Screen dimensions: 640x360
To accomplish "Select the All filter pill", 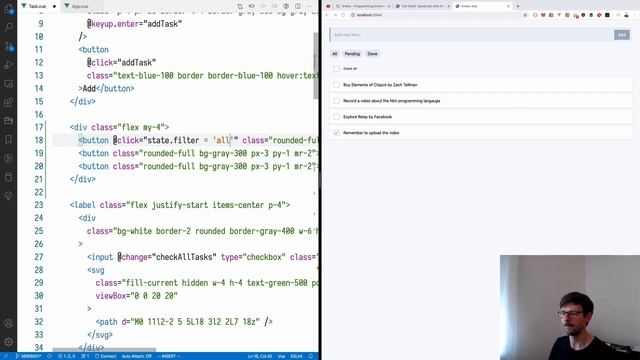I will [x=335, y=54].
